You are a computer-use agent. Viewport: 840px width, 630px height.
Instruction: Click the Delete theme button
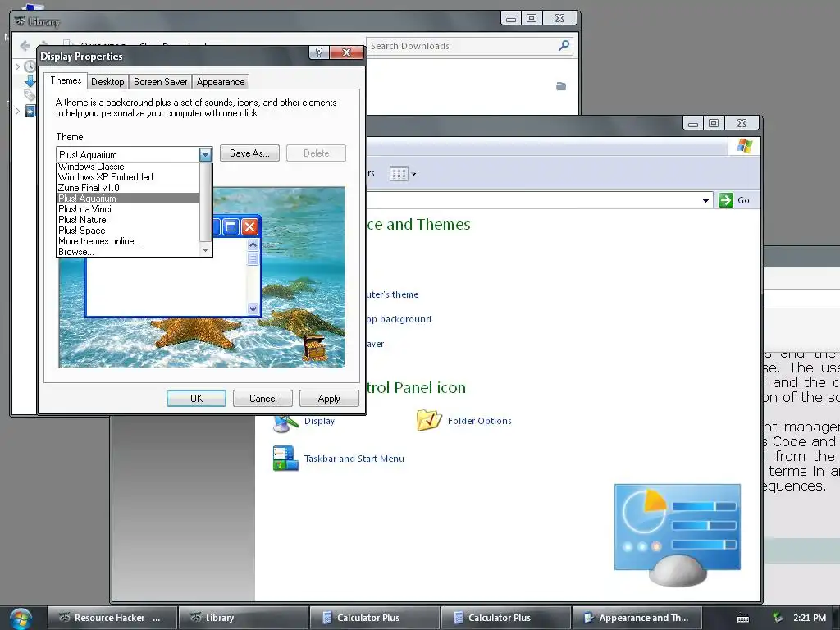pyautogui.click(x=316, y=153)
